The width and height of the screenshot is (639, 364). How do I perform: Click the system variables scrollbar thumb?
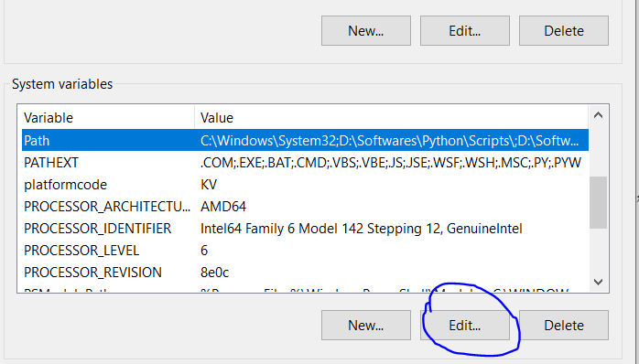click(x=598, y=202)
